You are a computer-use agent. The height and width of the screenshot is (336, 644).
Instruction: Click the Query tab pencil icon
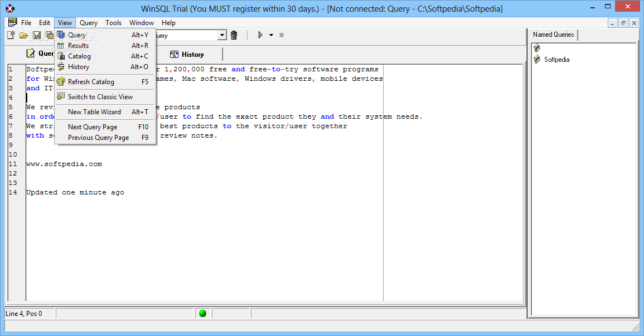coord(31,53)
